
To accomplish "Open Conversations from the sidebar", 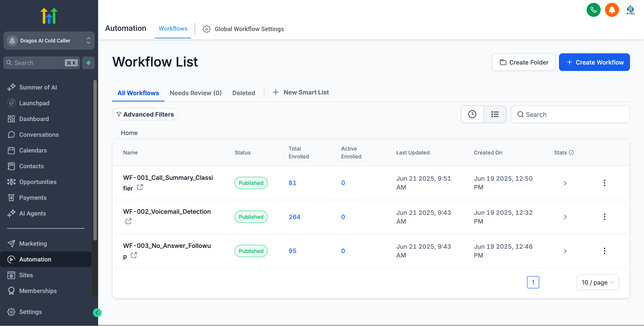I will coord(46,135).
